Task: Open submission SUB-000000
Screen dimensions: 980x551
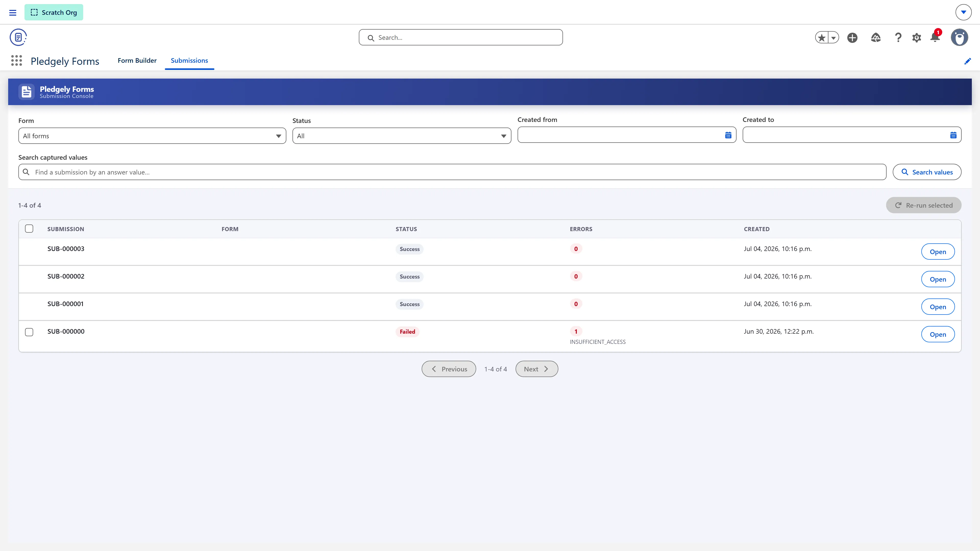Action: [x=938, y=334]
